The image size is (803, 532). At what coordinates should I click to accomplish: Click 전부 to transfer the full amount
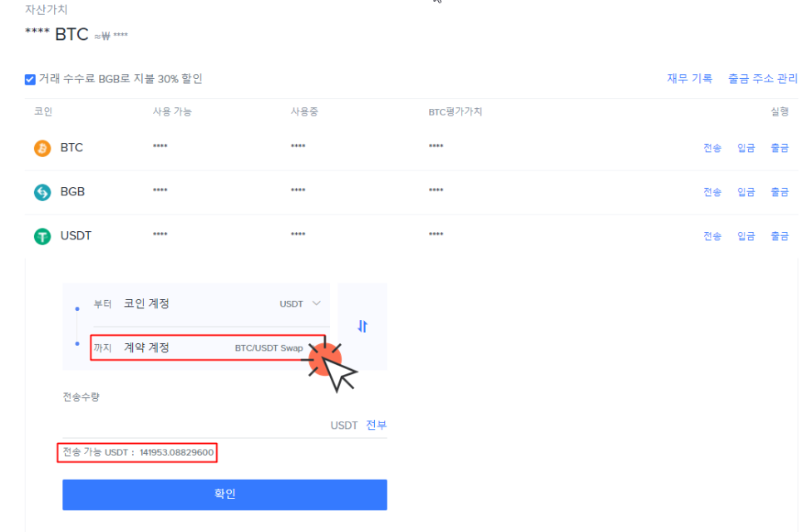coord(377,425)
